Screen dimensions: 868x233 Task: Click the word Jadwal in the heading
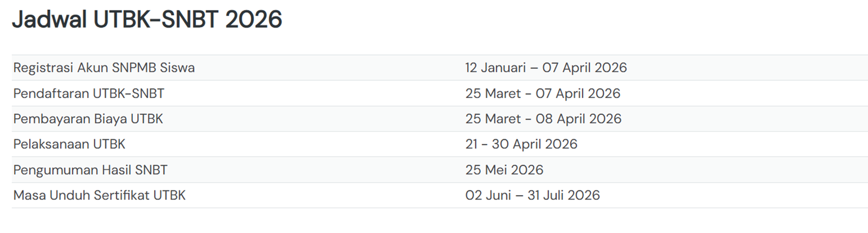coord(49,20)
